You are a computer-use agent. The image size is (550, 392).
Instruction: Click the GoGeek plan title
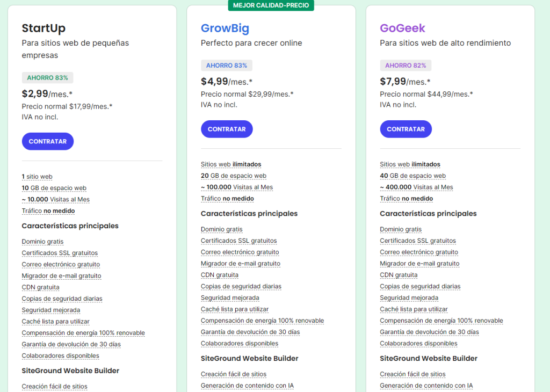pyautogui.click(x=402, y=28)
